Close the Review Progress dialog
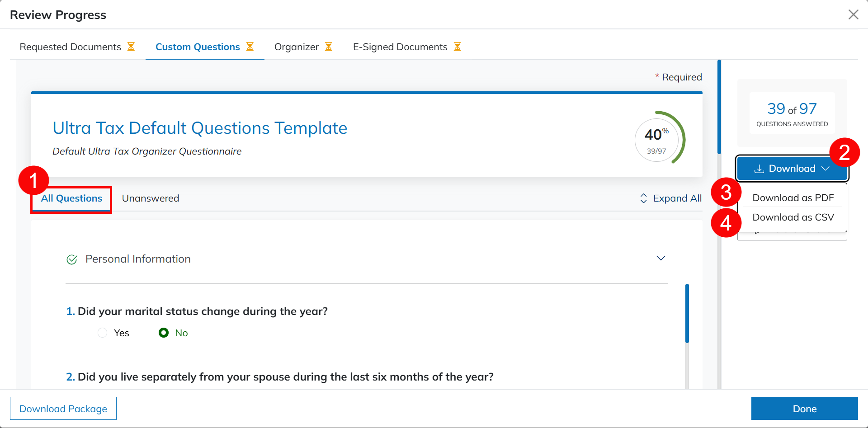The image size is (868, 428). 853,14
